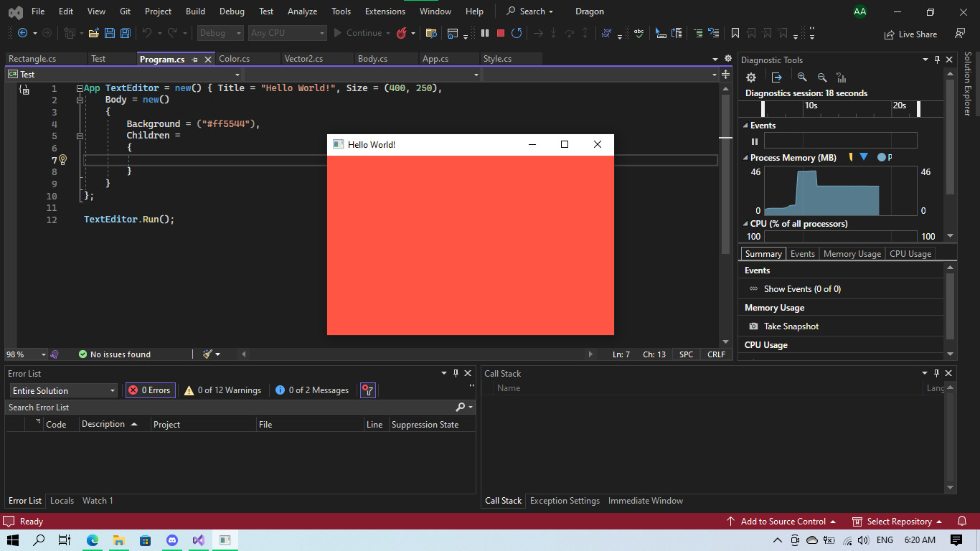980x551 pixels.
Task: Stop debugging with the red square
Action: click(x=501, y=33)
